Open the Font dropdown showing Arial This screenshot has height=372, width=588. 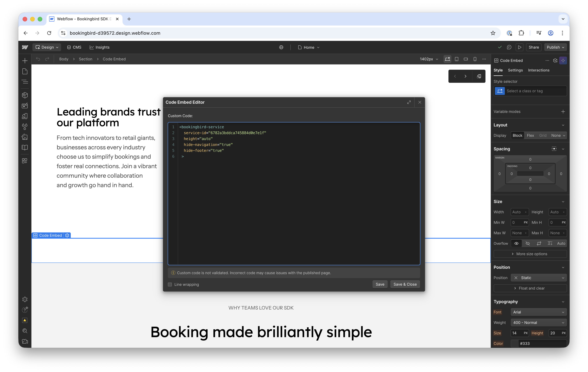(x=538, y=312)
